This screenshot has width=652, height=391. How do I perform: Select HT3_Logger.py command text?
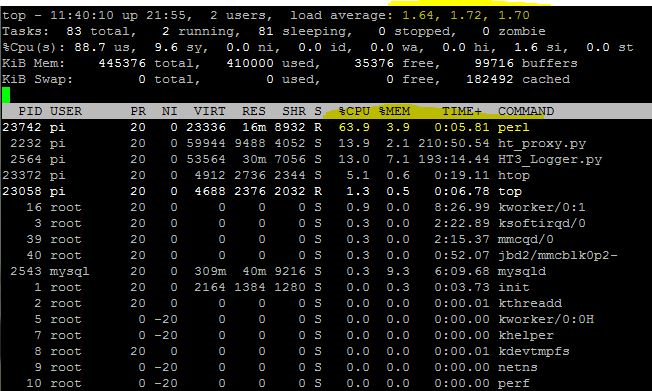point(550,159)
